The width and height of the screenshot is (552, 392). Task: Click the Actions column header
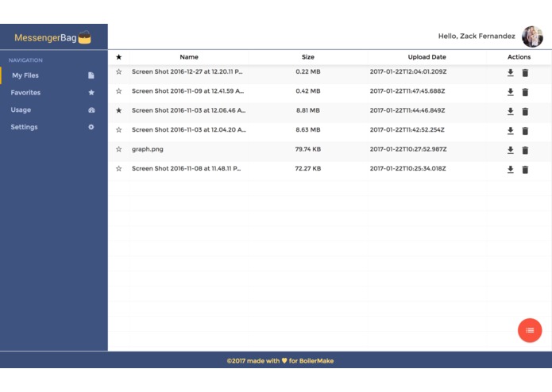coord(519,57)
